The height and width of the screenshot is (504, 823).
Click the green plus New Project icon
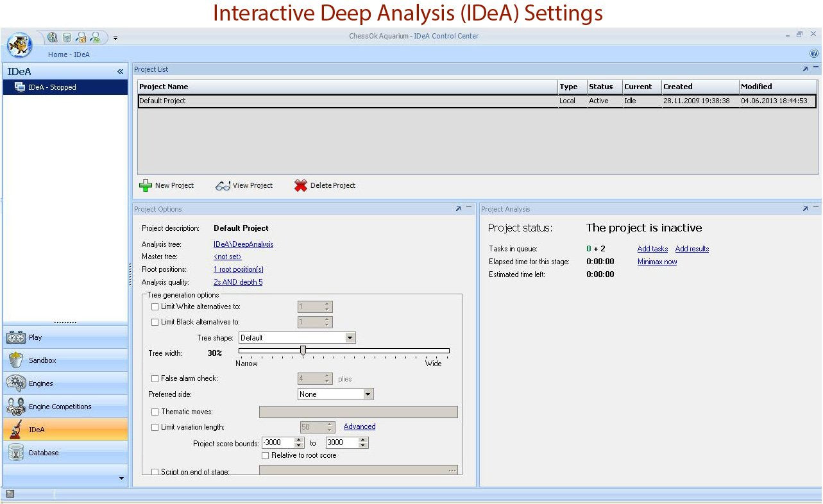146,185
